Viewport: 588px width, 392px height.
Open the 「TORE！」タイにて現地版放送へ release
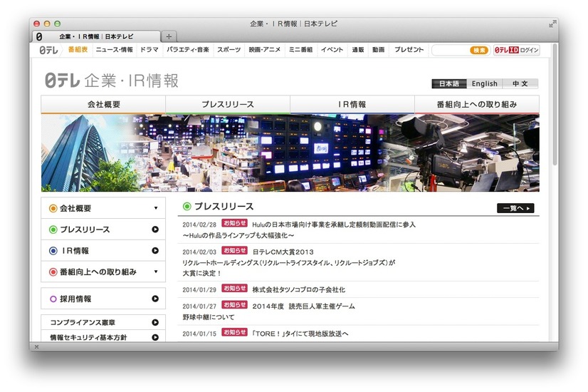tap(300, 334)
